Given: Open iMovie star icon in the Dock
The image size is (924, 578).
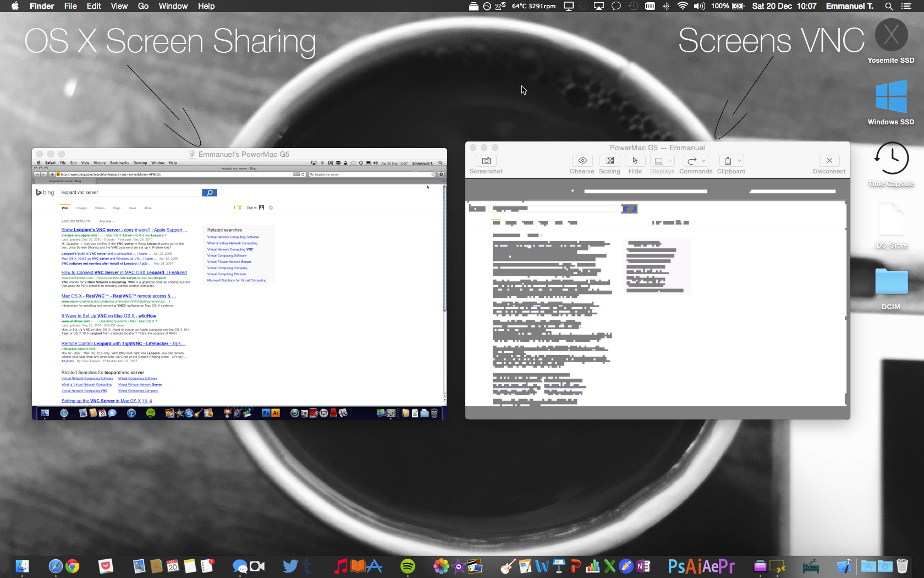Looking at the screenshot, I should click(x=458, y=566).
